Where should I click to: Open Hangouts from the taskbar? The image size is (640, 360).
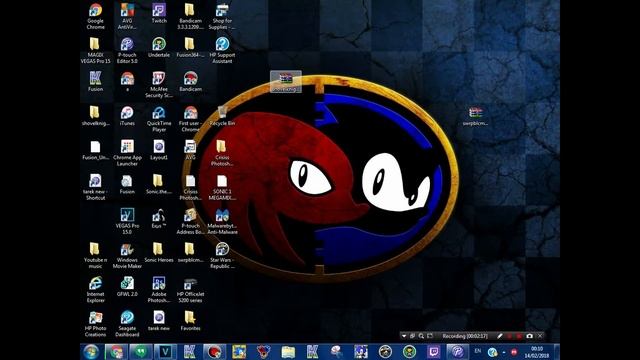(x=140, y=351)
